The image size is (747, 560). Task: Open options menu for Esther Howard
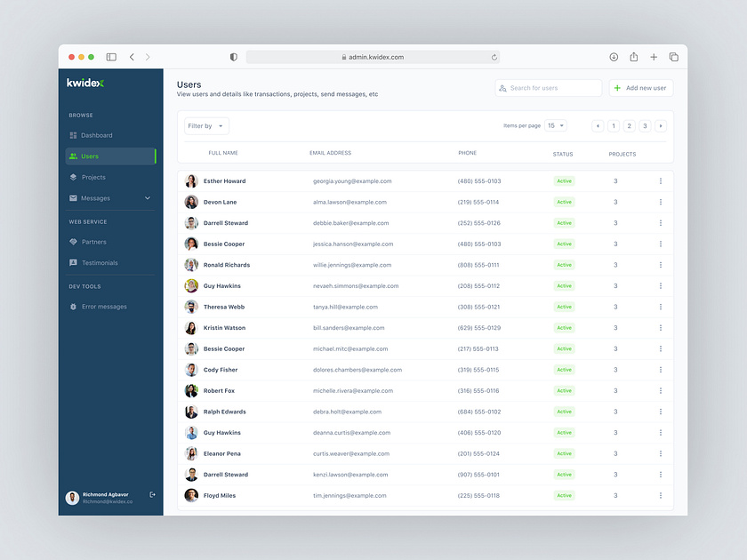point(660,181)
